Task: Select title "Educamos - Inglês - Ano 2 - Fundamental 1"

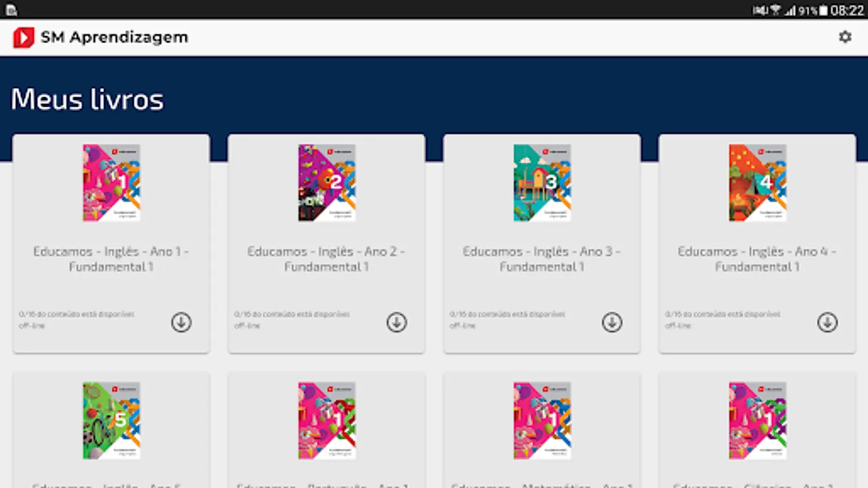Action: [327, 259]
